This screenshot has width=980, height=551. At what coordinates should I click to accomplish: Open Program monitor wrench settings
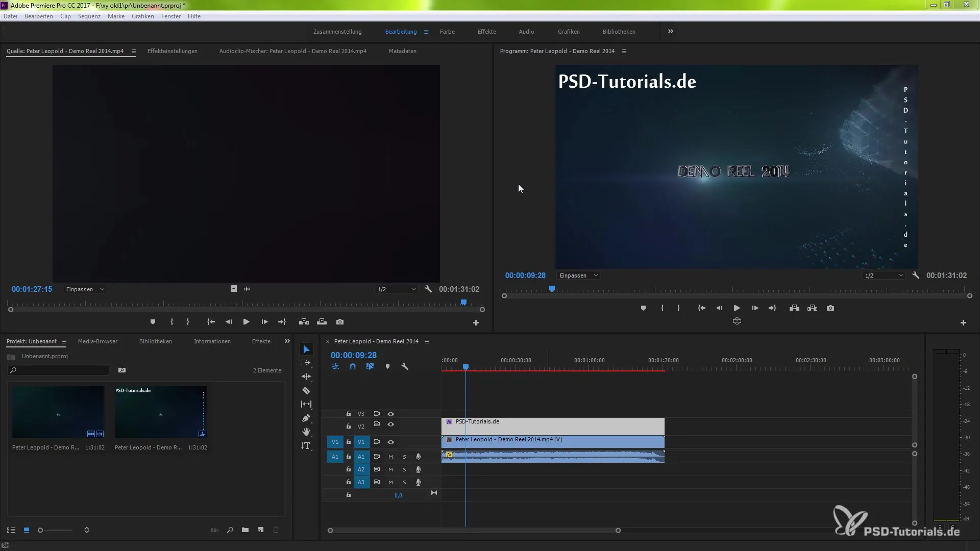pos(916,275)
